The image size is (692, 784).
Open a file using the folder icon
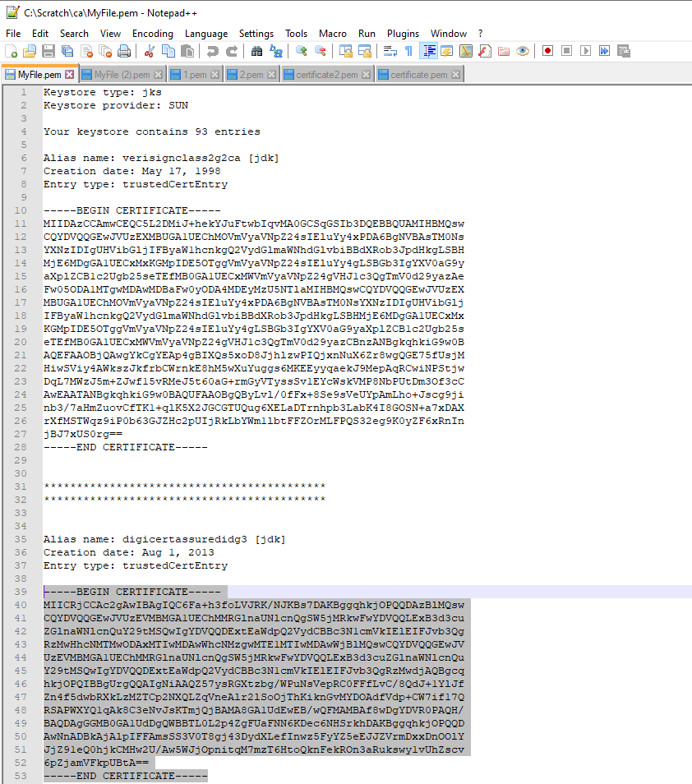coord(30,51)
